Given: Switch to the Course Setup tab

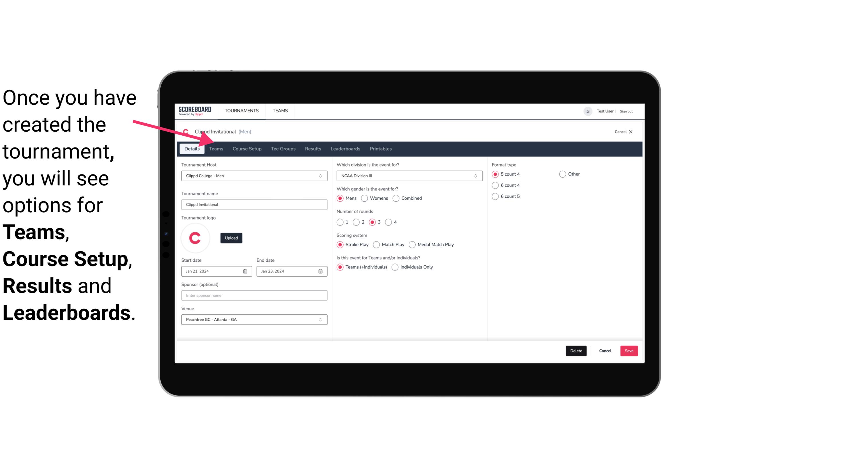Looking at the screenshot, I should coord(247,148).
